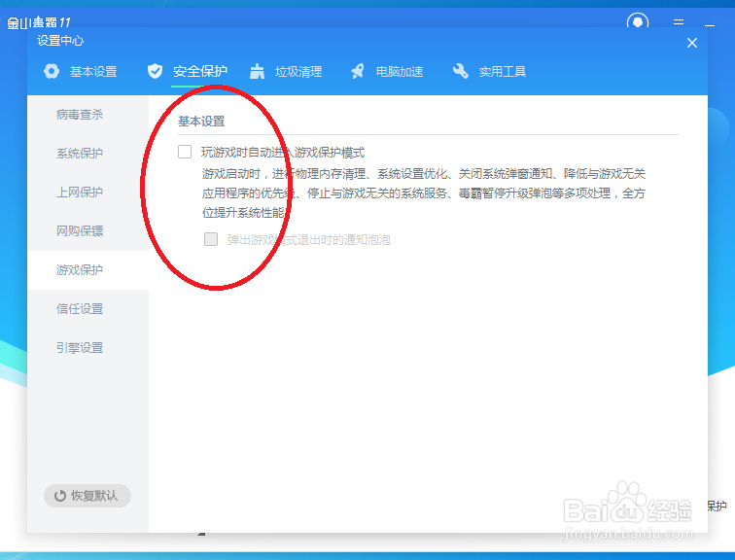Toggle 弹出游戏模式退出时的通知泡泡 checkbox
The height and width of the screenshot is (560, 735).
point(211,239)
